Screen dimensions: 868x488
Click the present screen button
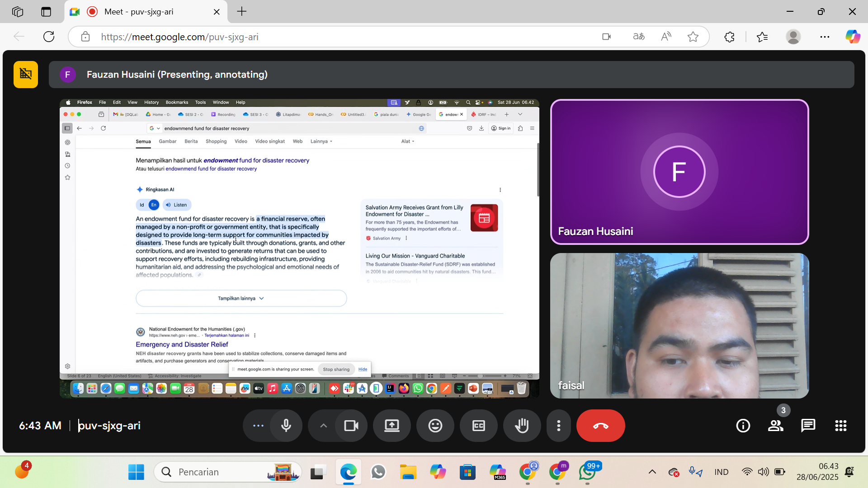392,426
